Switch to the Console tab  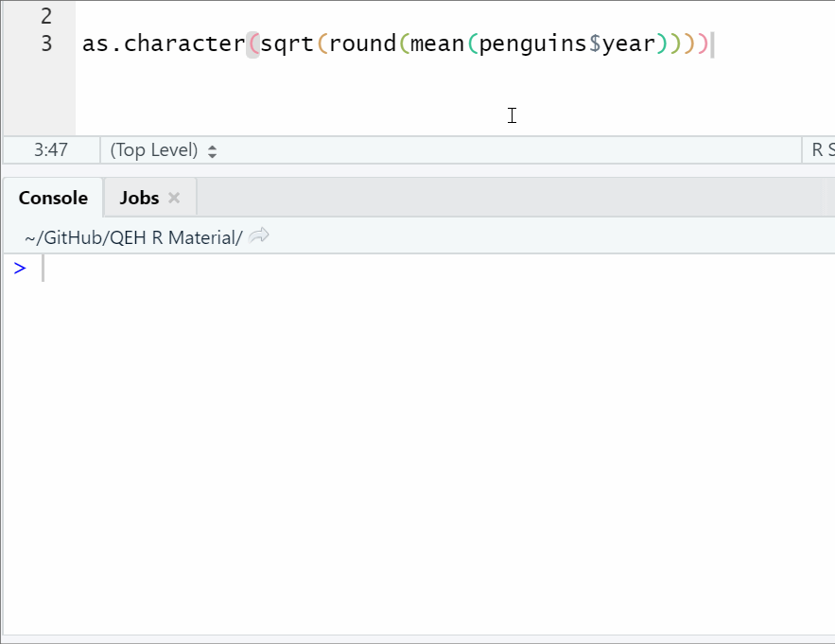53,199
